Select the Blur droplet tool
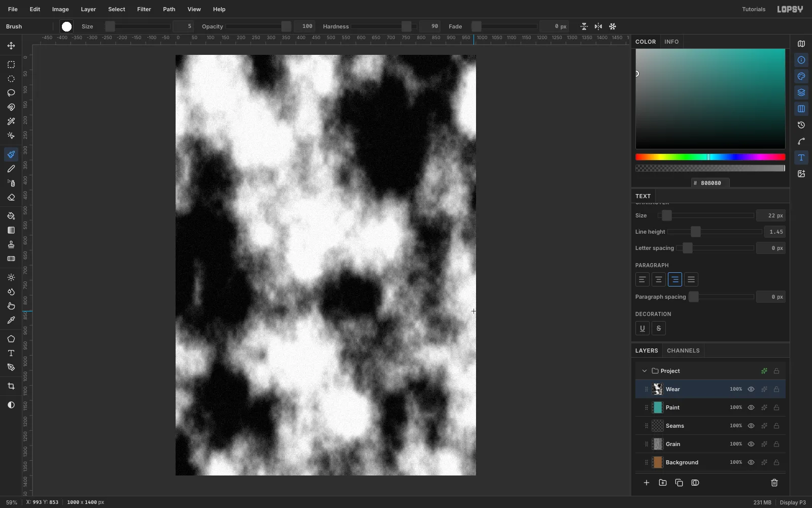This screenshot has width=812, height=508. [11, 292]
